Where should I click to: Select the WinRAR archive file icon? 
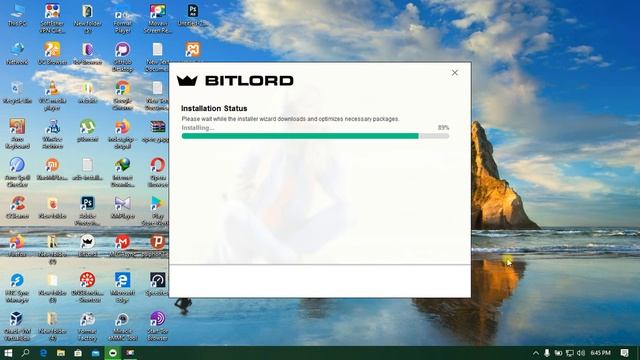tap(158, 131)
